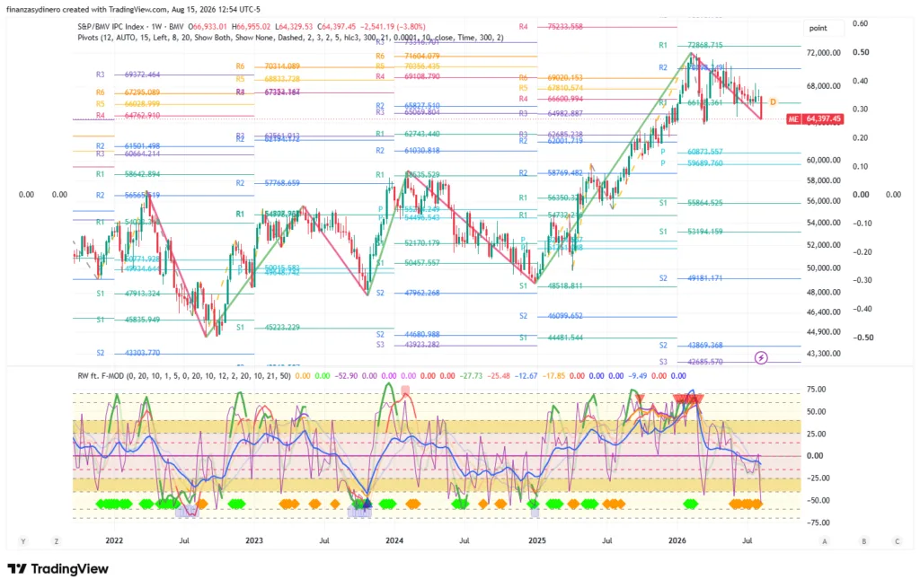Click the C scale button
This screenshot has height=588, width=920.
point(898,541)
